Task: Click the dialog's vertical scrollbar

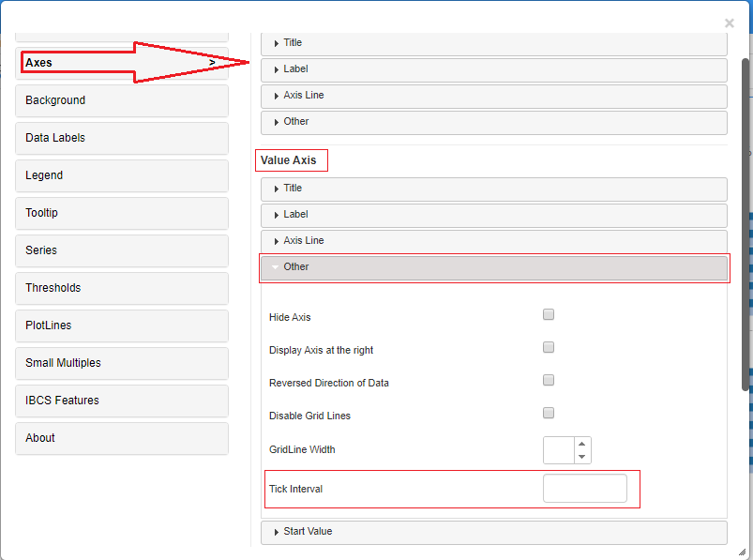Action: point(746,225)
